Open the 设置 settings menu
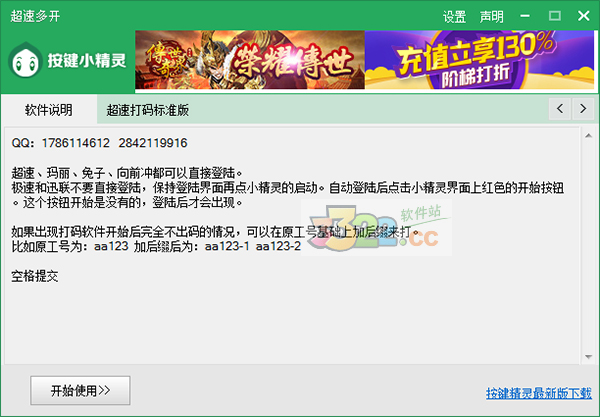This screenshot has height=417, width=600. coord(454,16)
